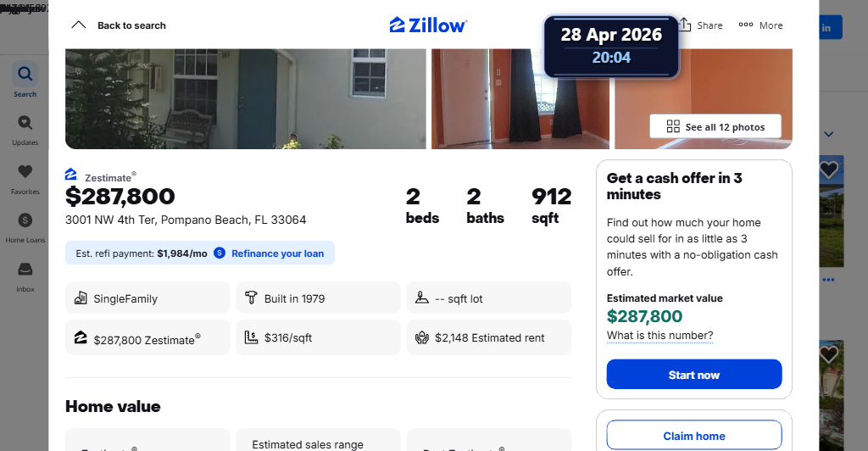The width and height of the screenshot is (868, 451).
Task: Click What is this number link
Action: point(659,336)
